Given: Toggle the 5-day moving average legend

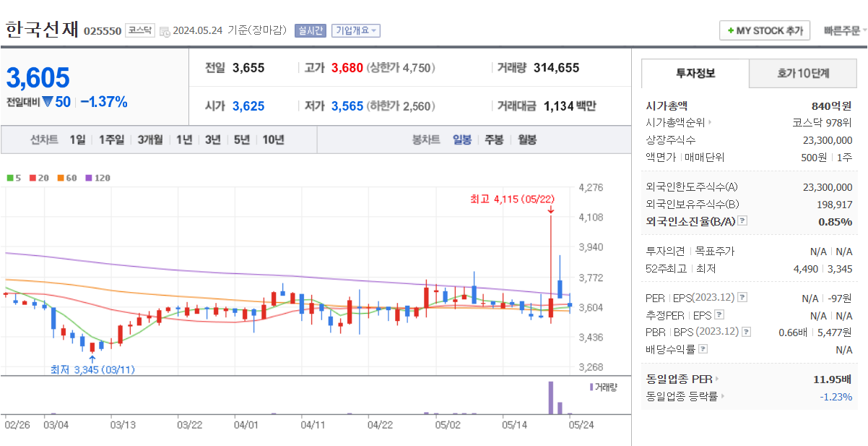Looking at the screenshot, I should (9, 177).
